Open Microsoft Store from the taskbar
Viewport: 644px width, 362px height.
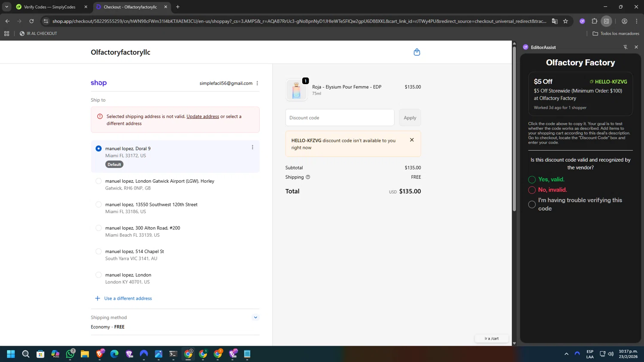(x=40, y=354)
